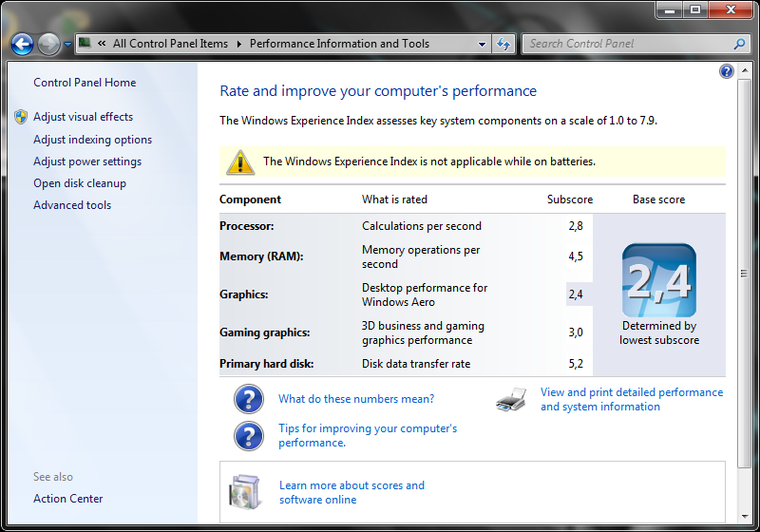Click Calculations per second text
Screen dimensions: 760x532
[421, 226]
